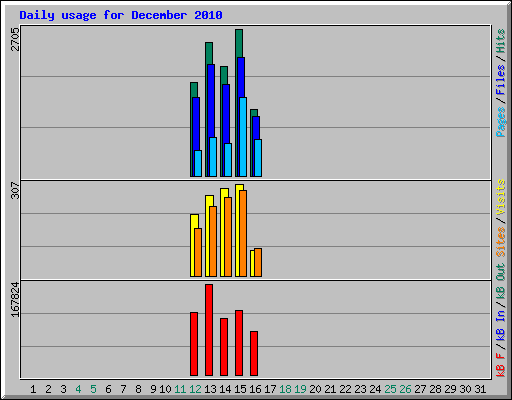Click day 11 on the x-axis
This screenshot has height=400, width=512.
click(180, 389)
